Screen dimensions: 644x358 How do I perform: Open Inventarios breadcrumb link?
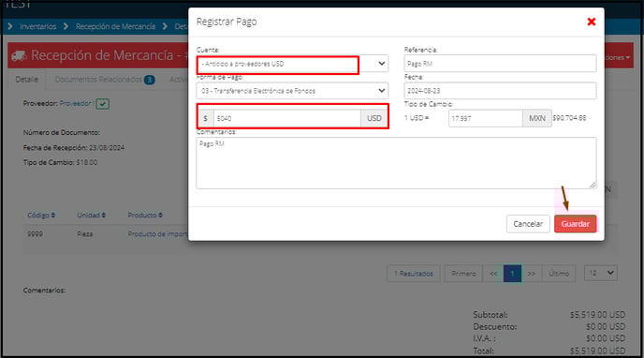click(37, 27)
